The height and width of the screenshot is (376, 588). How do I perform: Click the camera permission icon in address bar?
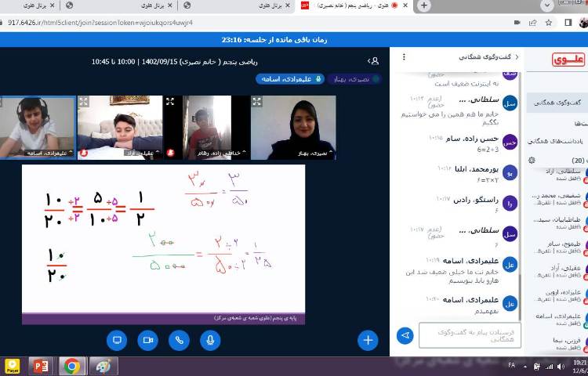517,23
